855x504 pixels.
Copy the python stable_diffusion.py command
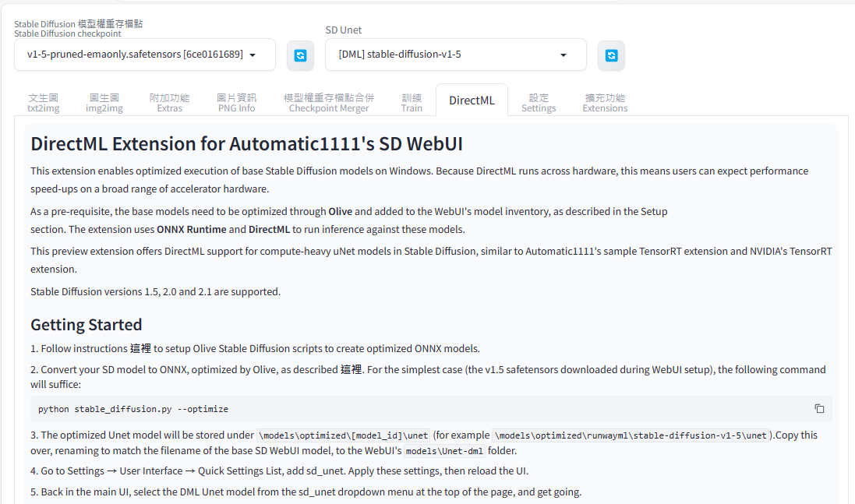(819, 409)
